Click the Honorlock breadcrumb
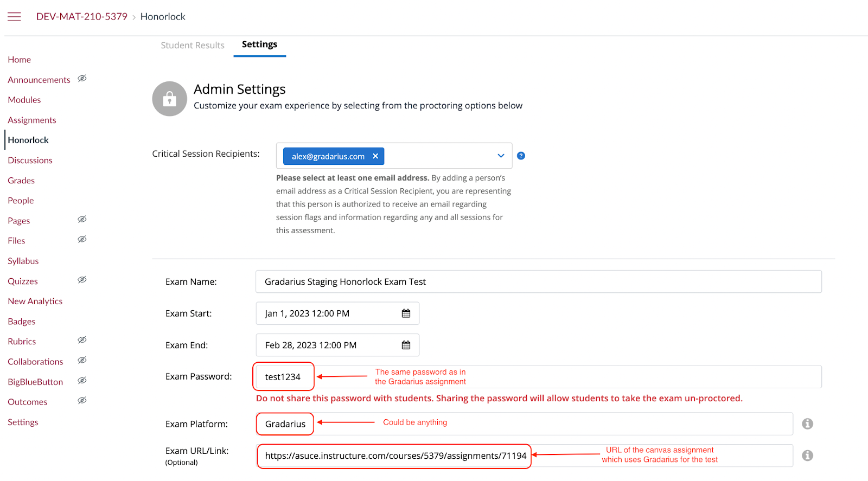 [x=163, y=17]
